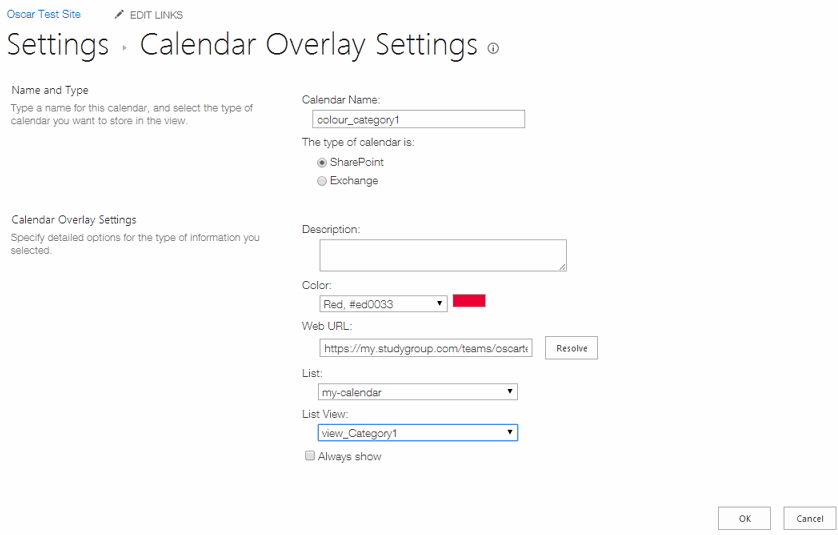Click the Calendar Name text field
The height and width of the screenshot is (535, 838).
418,119
